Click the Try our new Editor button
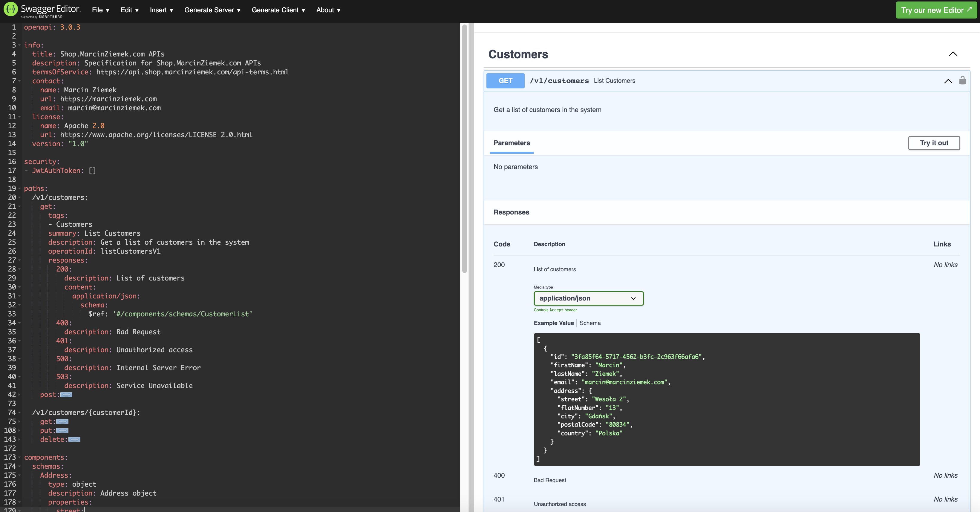980x512 pixels. tap(936, 10)
